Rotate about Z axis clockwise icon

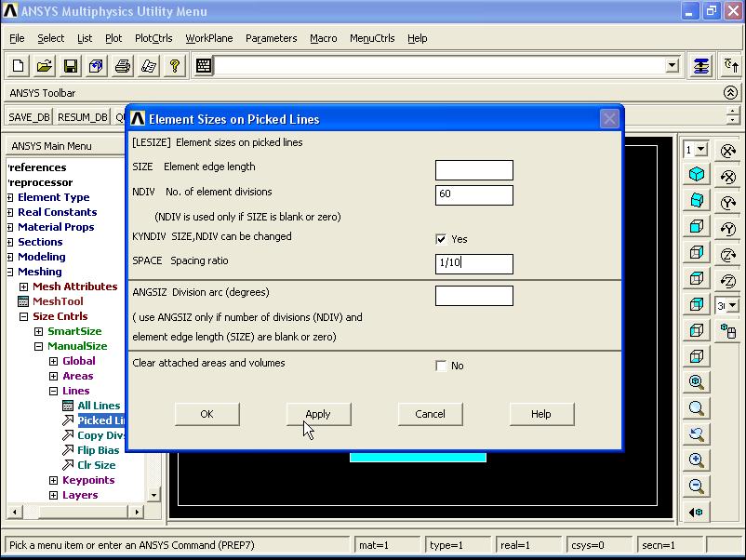(728, 255)
